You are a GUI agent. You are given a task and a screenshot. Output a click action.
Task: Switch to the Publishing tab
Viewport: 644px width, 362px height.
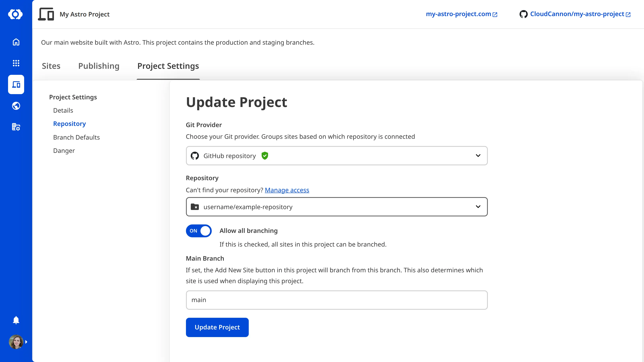click(99, 66)
